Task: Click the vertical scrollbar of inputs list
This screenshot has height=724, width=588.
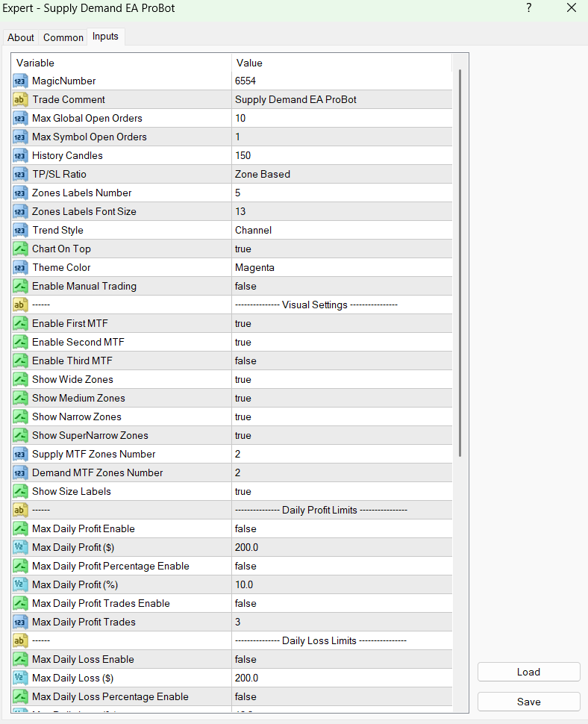Action: click(x=460, y=261)
